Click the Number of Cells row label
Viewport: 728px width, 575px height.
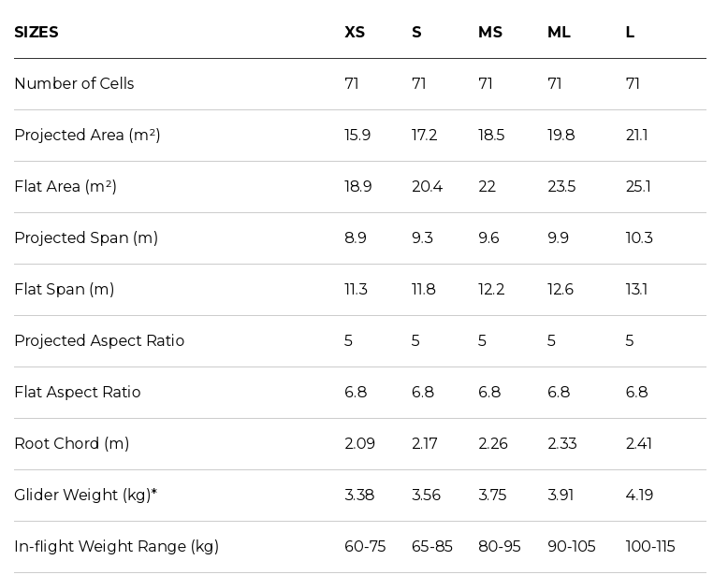pyautogui.click(x=74, y=83)
